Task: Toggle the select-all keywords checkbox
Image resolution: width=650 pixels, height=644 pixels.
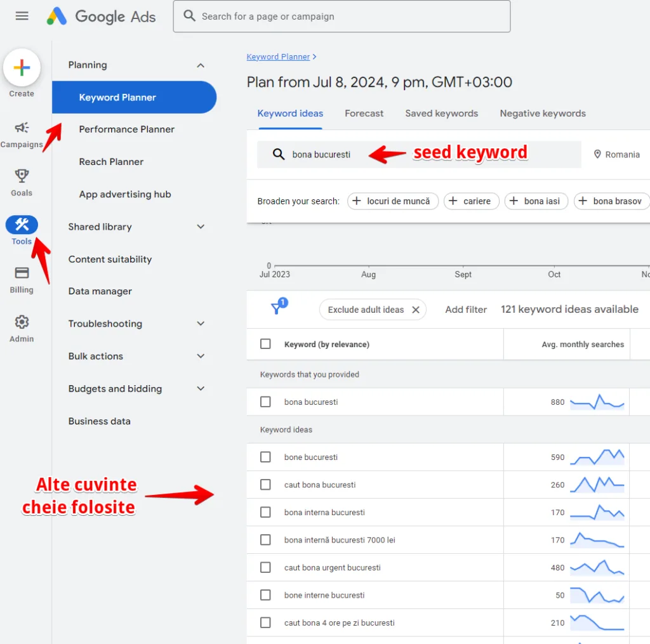Action: [x=265, y=344]
